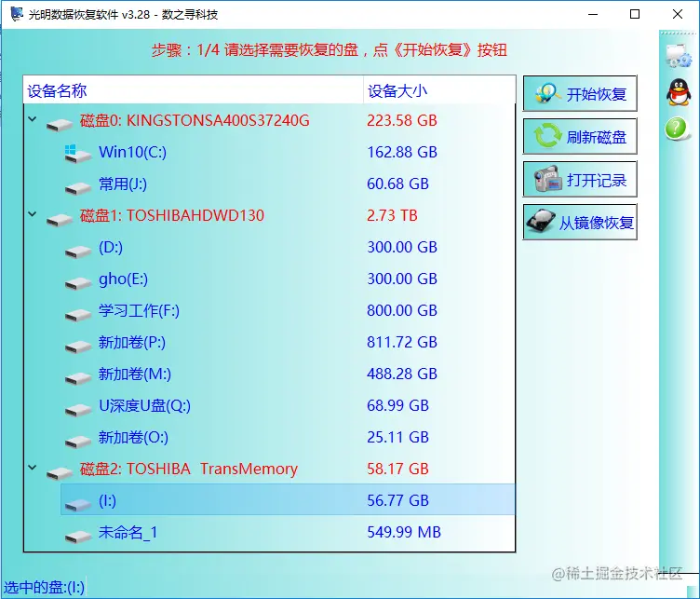
Task: Click the 设备名称 column header
Action: pyautogui.click(x=194, y=90)
